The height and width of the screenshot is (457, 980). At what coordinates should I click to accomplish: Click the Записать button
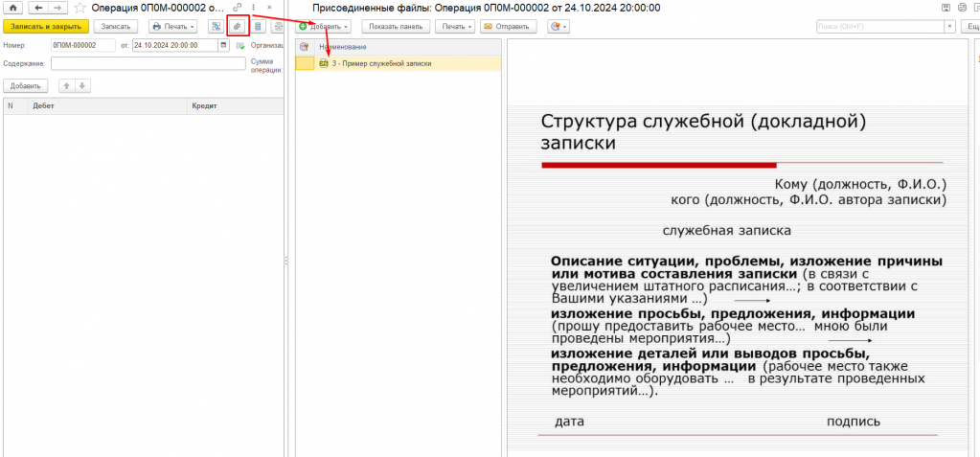pyautogui.click(x=116, y=26)
